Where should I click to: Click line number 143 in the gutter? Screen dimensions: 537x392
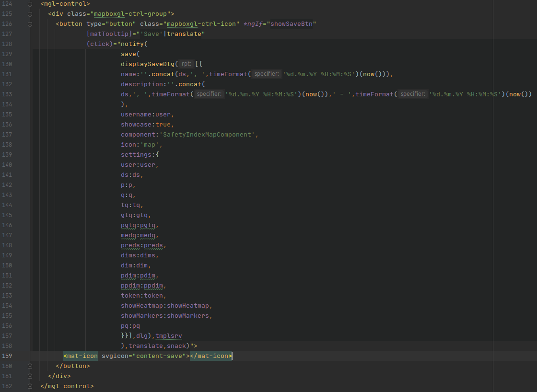[x=7, y=195]
